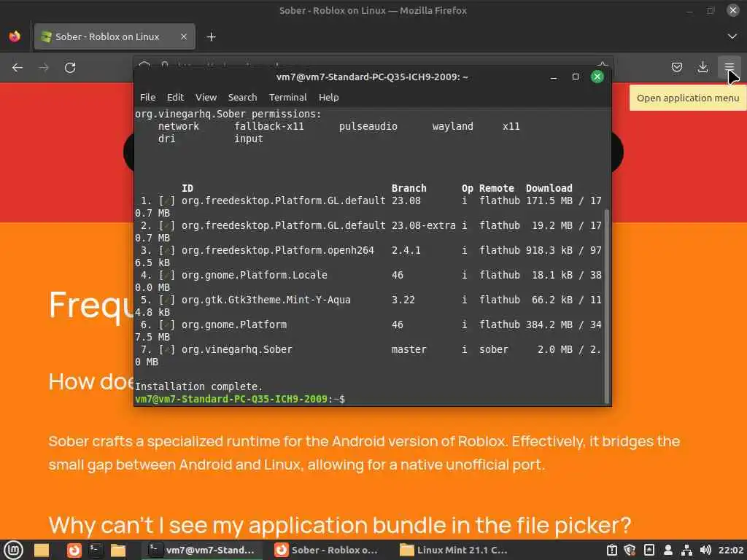Click the 'Download' column header in terminal

coord(549,188)
